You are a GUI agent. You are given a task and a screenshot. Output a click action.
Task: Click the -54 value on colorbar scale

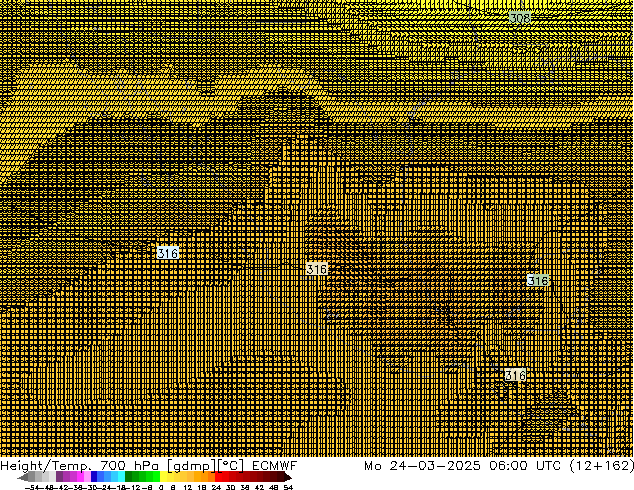[34, 487]
